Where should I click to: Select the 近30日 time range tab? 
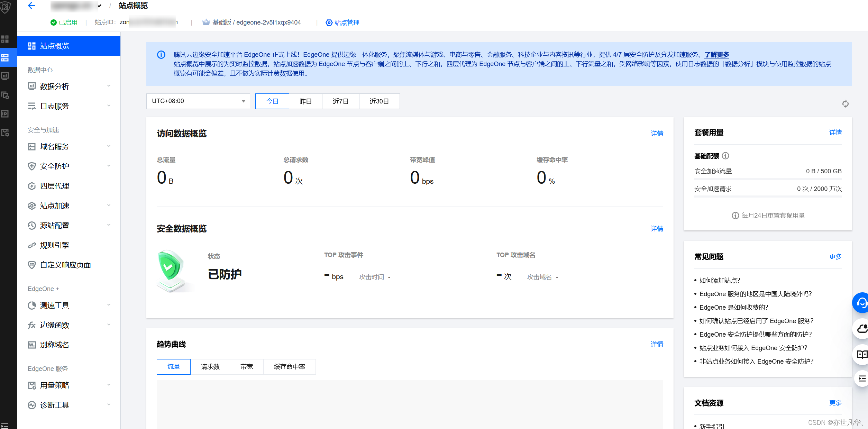coord(379,101)
